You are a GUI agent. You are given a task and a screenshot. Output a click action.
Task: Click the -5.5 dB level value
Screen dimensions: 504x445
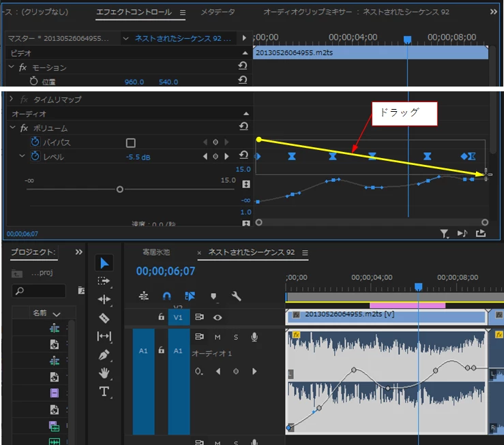click(138, 157)
